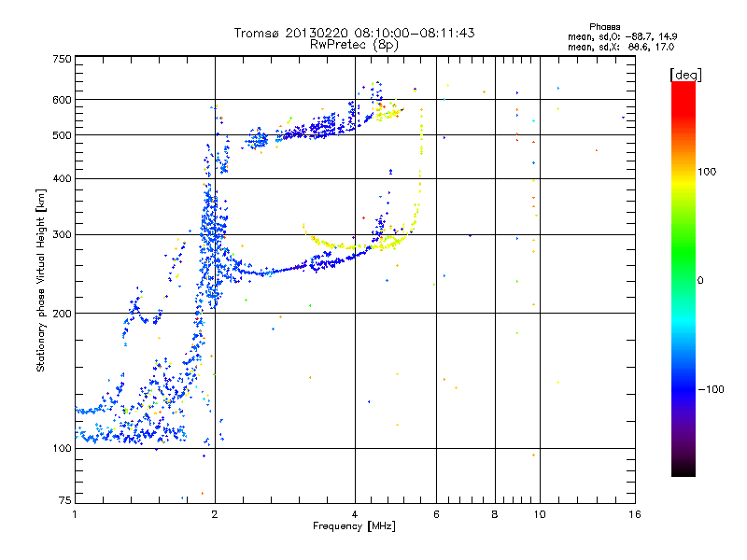
Task: Click the x-axis tick label '1'
Action: [x=75, y=514]
